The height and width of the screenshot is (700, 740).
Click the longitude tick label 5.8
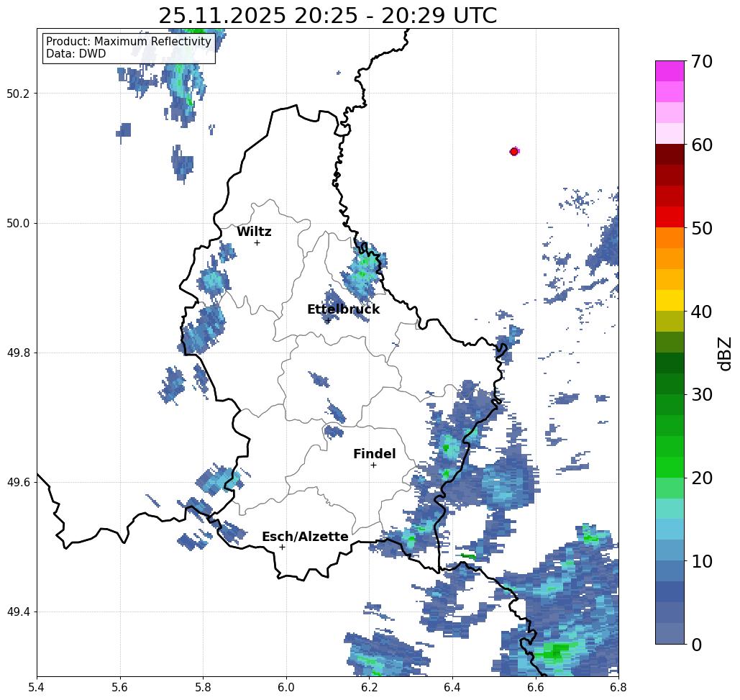[203, 687]
